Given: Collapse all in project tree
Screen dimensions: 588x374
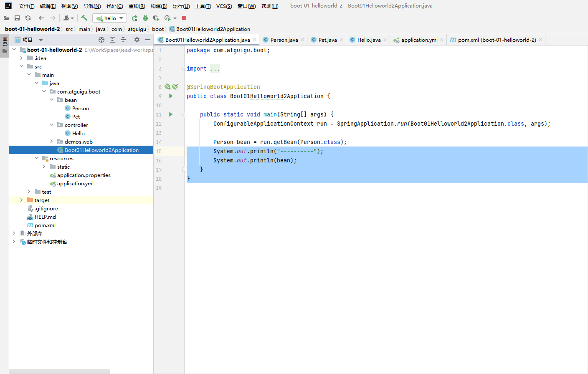Looking at the screenshot, I should point(123,40).
